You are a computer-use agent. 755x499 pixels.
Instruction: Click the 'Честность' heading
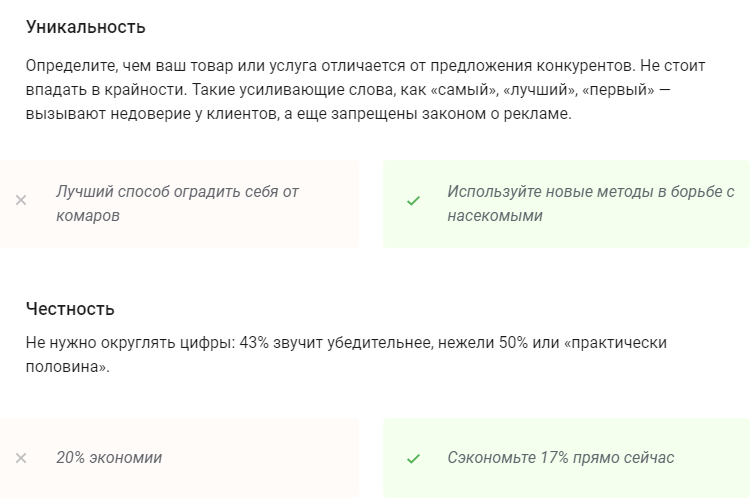(x=70, y=309)
